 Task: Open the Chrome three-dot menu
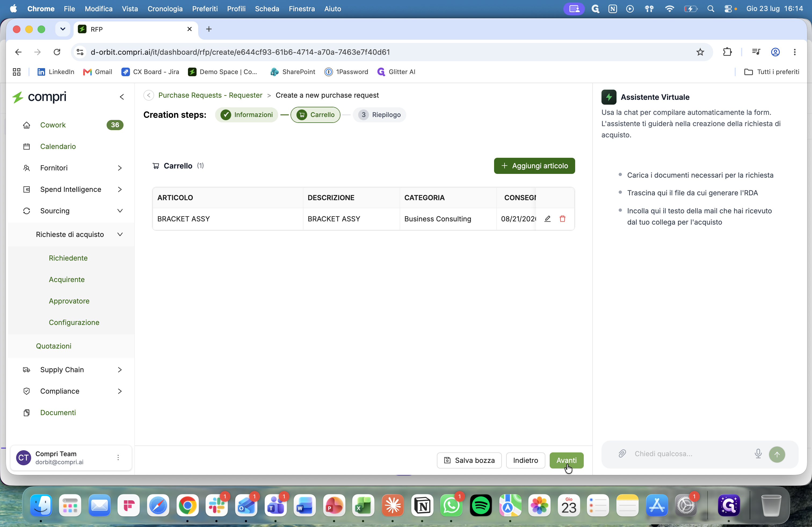[x=795, y=52]
